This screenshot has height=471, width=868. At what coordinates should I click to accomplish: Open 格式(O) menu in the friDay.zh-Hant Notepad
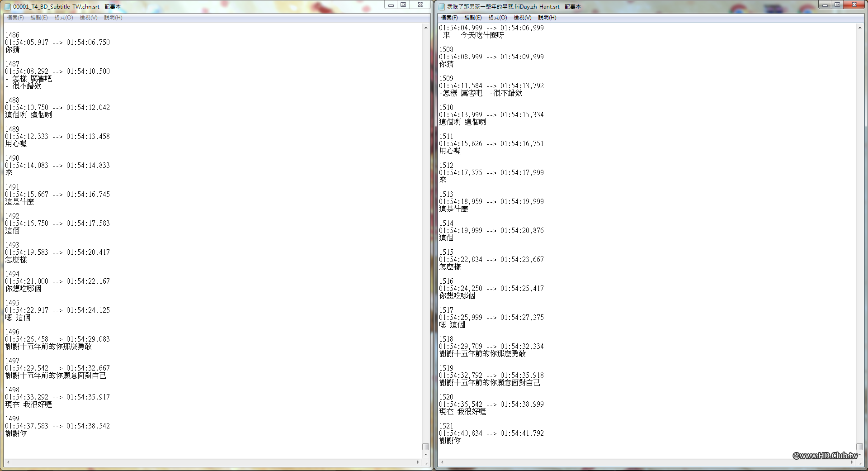point(498,18)
